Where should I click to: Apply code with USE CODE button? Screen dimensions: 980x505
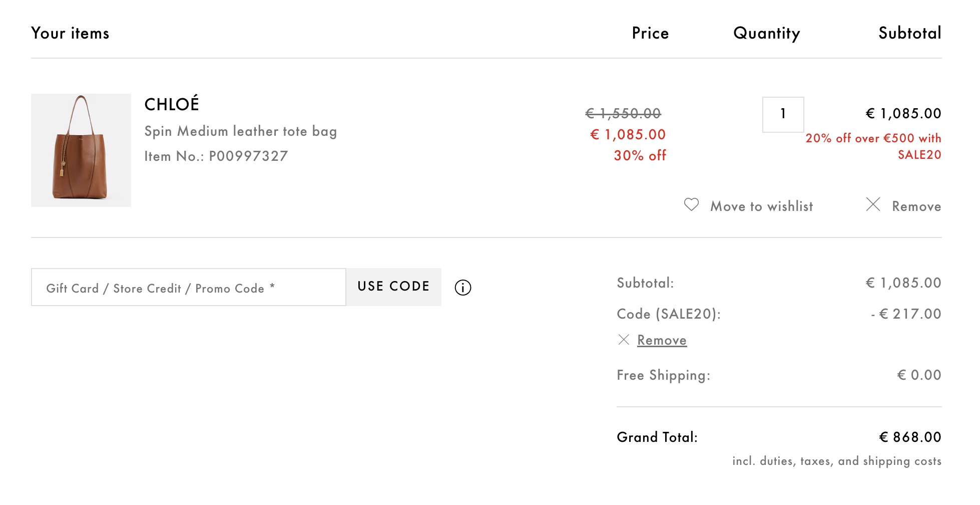393,287
